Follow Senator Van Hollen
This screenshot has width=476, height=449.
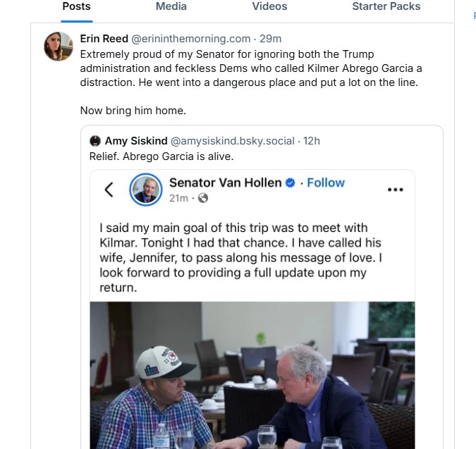point(326,183)
